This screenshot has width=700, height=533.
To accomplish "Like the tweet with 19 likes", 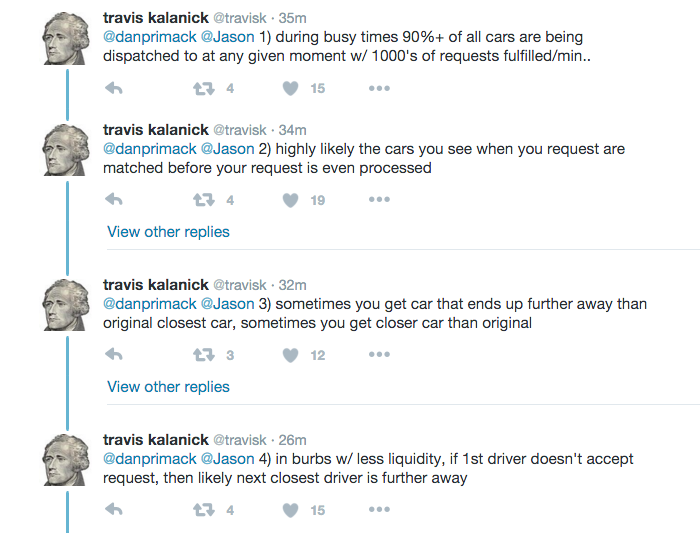I will [291, 200].
